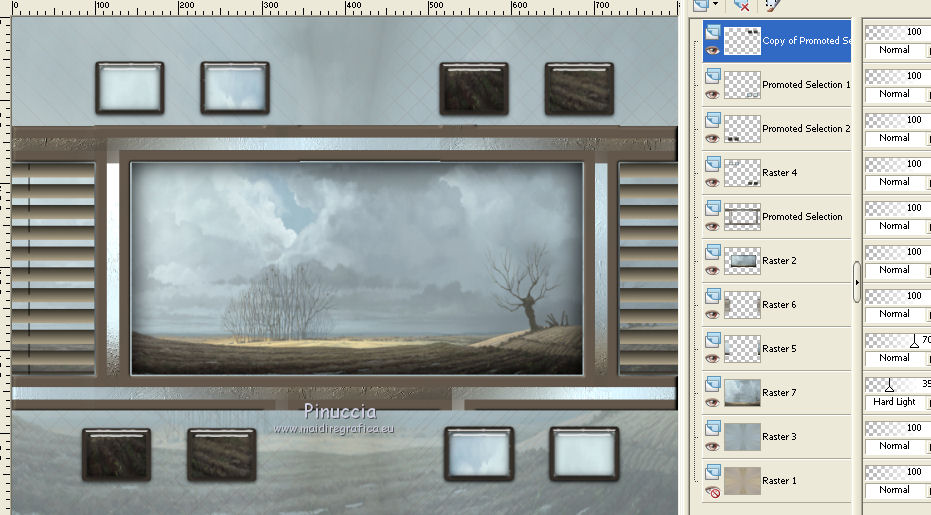
Task: Select the 'Promoted Selection' layer name
Action: coord(802,216)
